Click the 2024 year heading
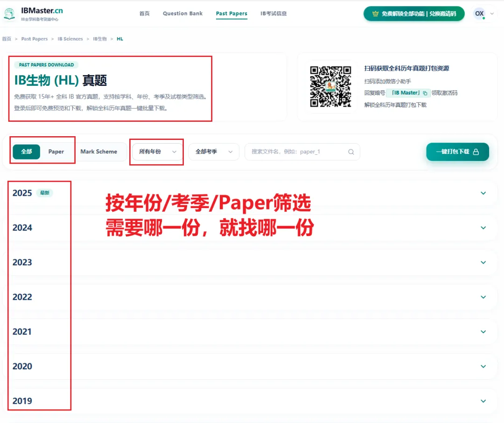 22,228
